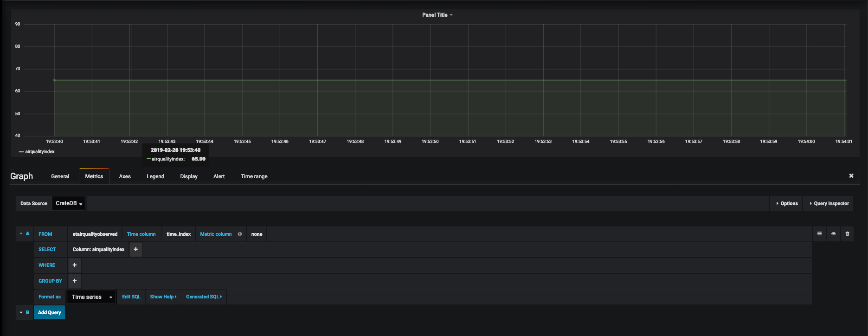Expand the Query Inspector

pyautogui.click(x=829, y=203)
